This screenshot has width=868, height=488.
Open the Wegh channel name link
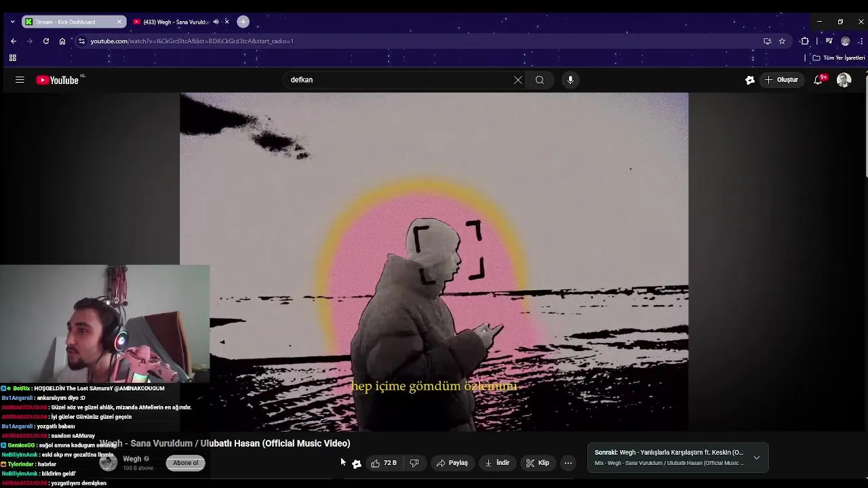point(132,459)
